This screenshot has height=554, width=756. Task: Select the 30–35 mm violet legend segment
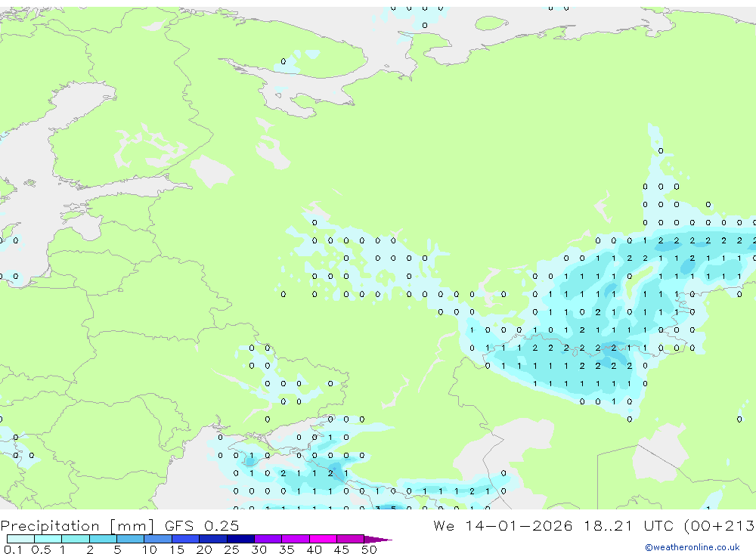pyautogui.click(x=268, y=539)
